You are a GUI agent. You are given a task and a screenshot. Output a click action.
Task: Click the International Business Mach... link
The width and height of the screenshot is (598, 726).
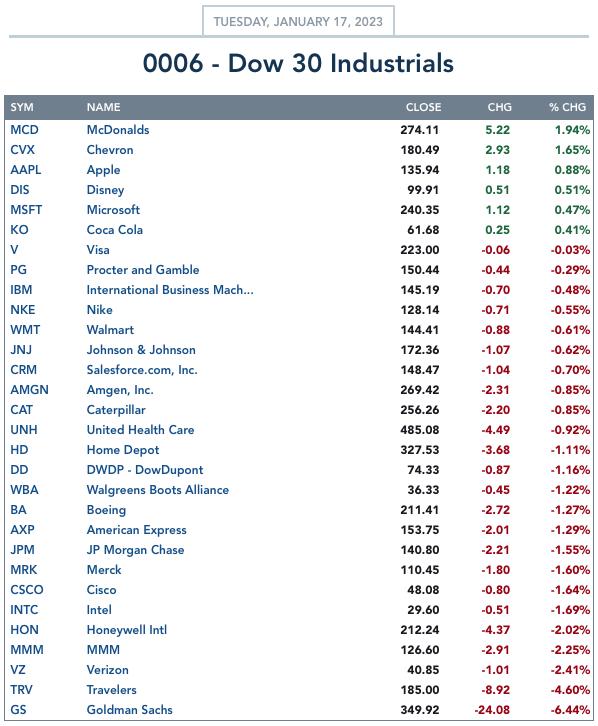click(170, 290)
